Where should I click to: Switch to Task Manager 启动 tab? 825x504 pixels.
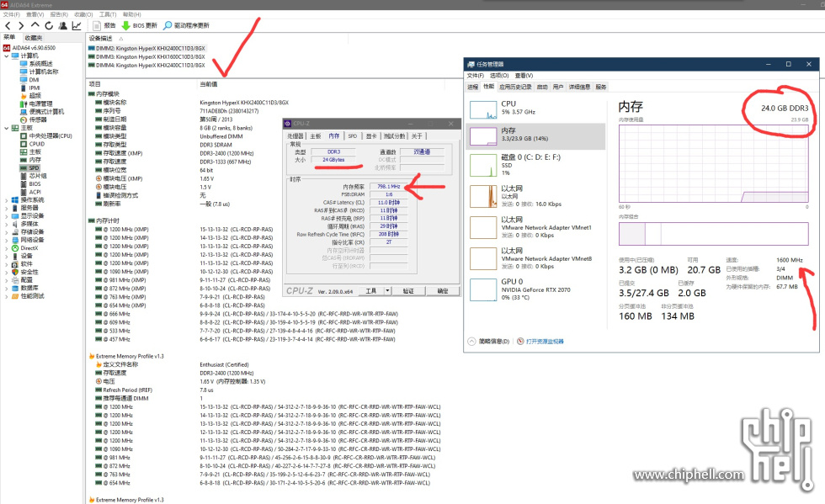coord(542,87)
